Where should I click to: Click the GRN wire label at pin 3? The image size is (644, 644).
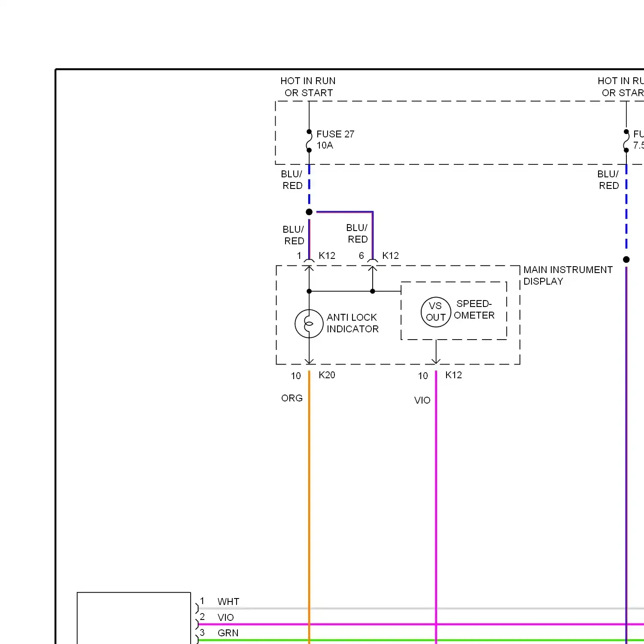point(228,633)
